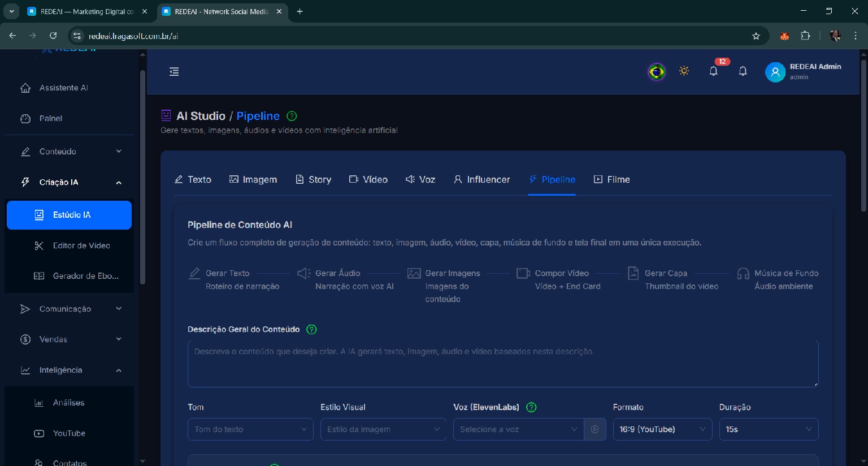Close the REDEAI Marketing Digital browser tab
Image resolution: width=868 pixels, height=466 pixels.
click(x=145, y=11)
